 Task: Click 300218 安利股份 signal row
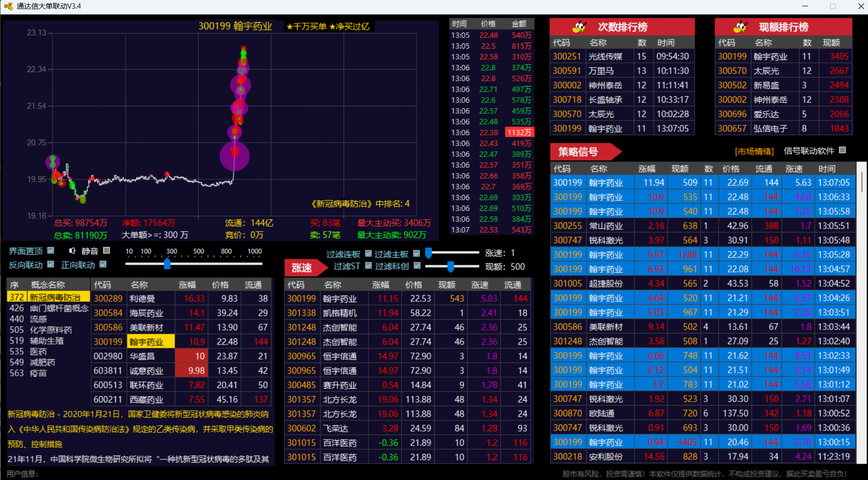point(703,456)
